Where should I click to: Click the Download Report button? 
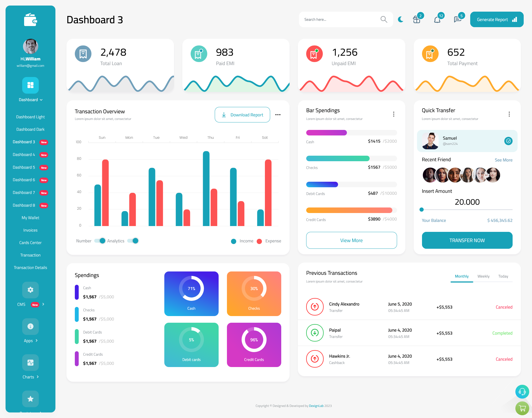pyautogui.click(x=242, y=114)
